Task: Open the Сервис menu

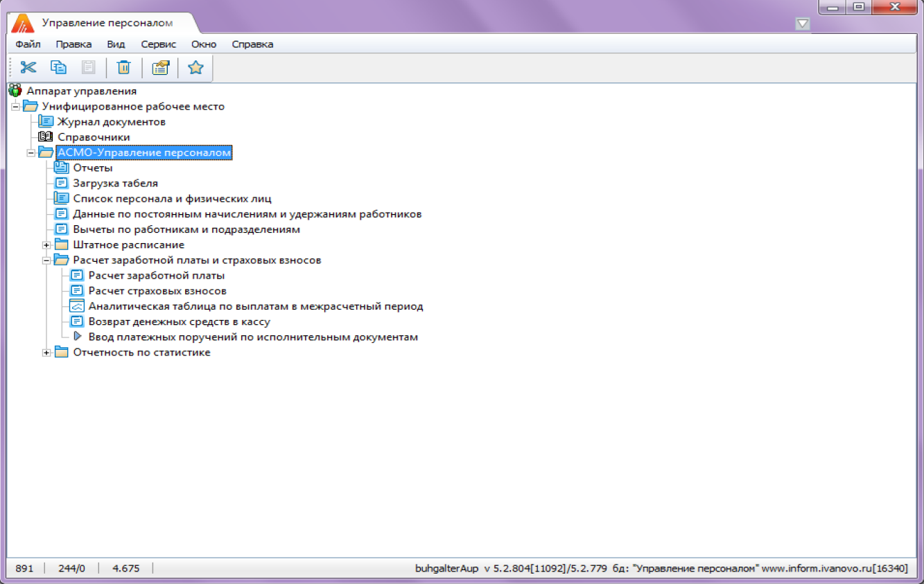Action: point(159,44)
